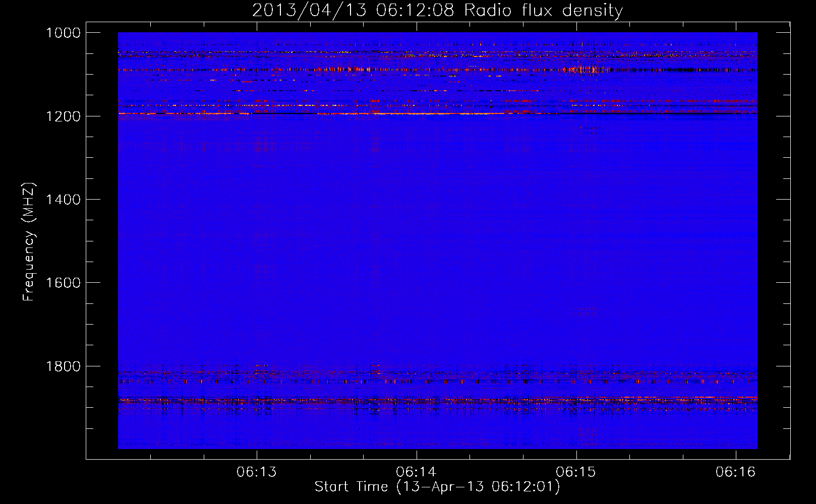The width and height of the screenshot is (816, 504).
Task: Select the 1800 frequency tick label
Action: [x=63, y=366]
